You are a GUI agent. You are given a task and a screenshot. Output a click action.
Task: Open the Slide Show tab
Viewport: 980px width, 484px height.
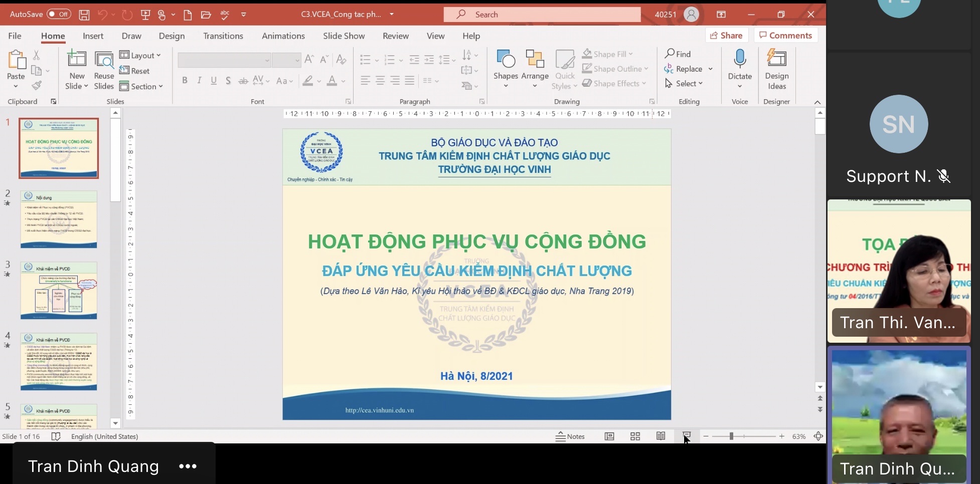344,36
